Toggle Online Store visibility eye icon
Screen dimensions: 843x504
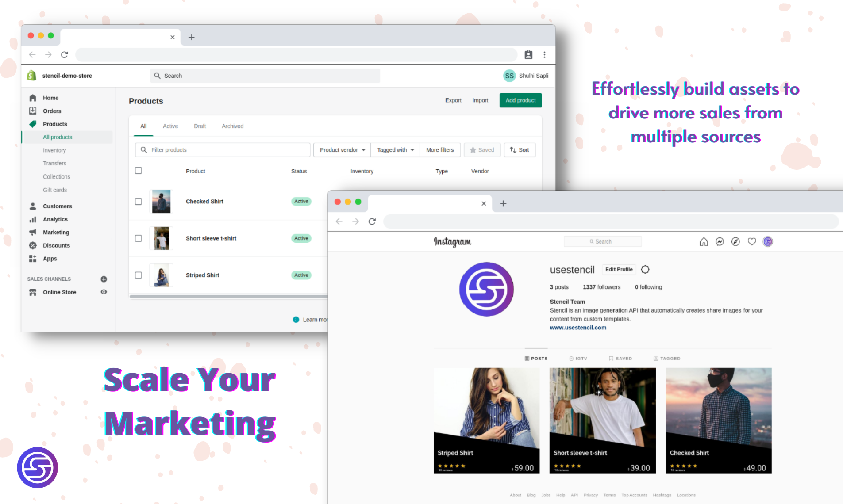click(104, 292)
